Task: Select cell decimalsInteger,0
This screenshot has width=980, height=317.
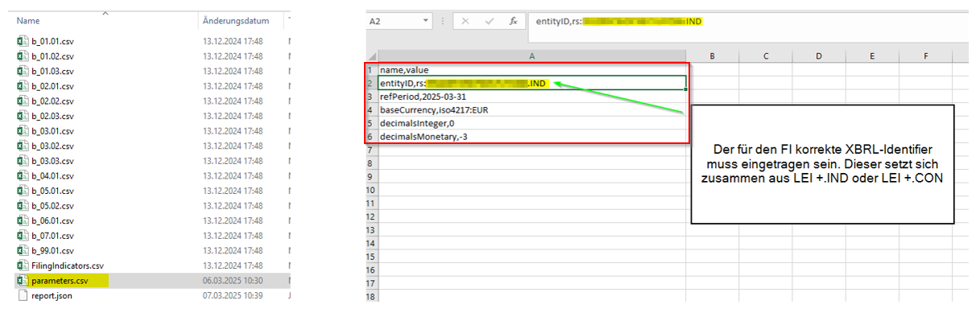Action: 532,123
